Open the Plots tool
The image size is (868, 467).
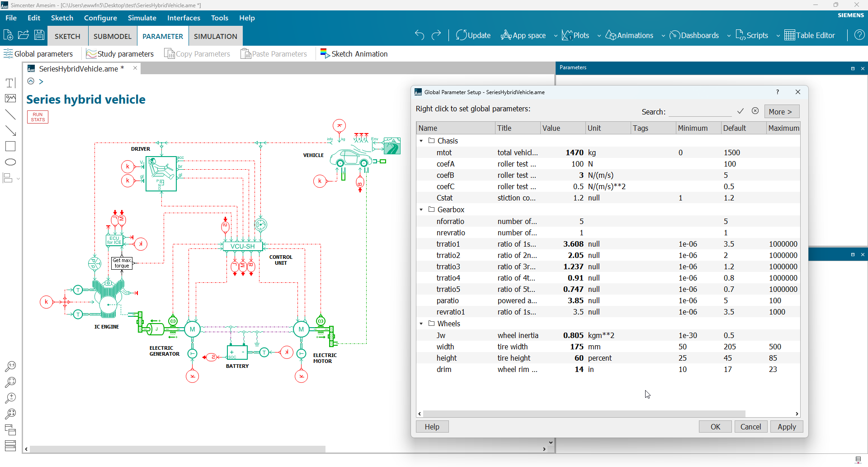(x=576, y=35)
